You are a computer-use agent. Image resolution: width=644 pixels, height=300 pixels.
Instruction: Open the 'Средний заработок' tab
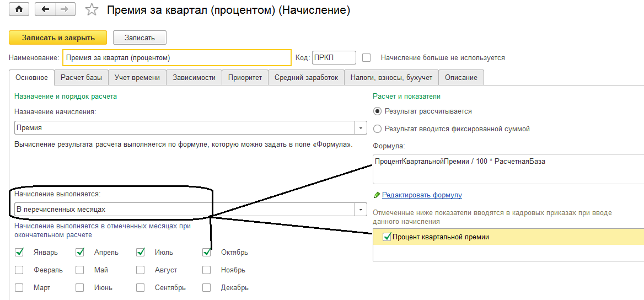click(x=306, y=78)
